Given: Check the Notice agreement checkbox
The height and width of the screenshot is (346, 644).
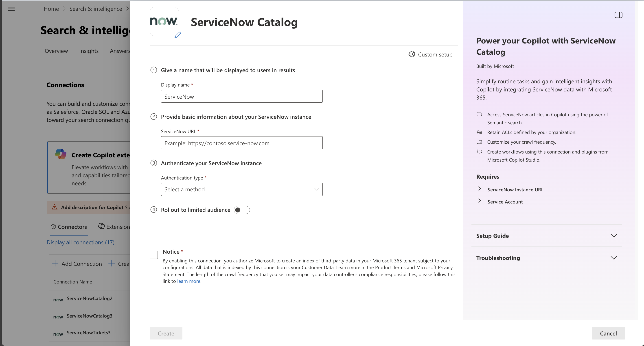Looking at the screenshot, I should 153,255.
